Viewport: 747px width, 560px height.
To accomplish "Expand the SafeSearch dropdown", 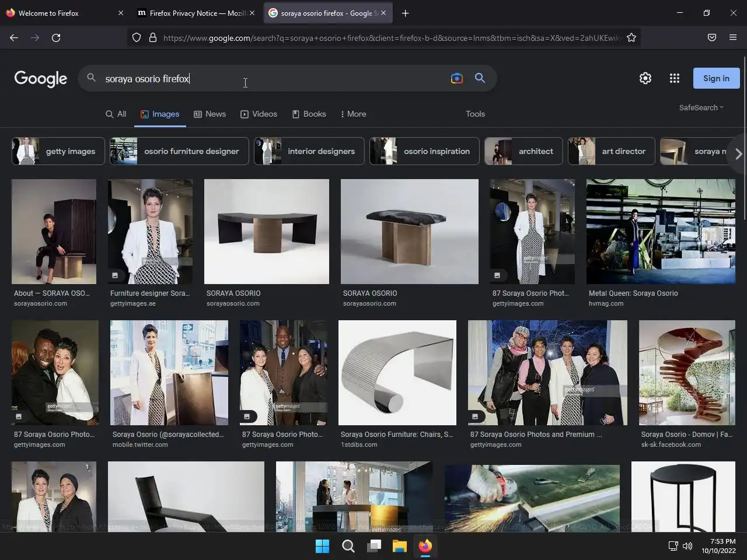I will point(701,108).
